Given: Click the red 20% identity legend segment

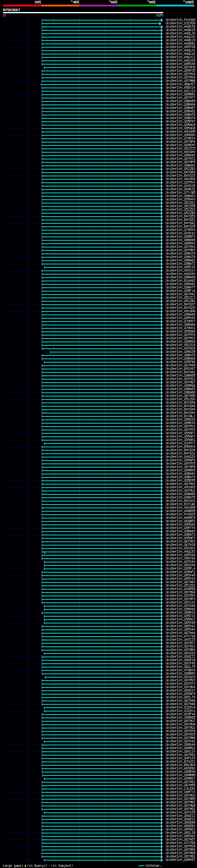Looking at the screenshot, I should [22, 6].
